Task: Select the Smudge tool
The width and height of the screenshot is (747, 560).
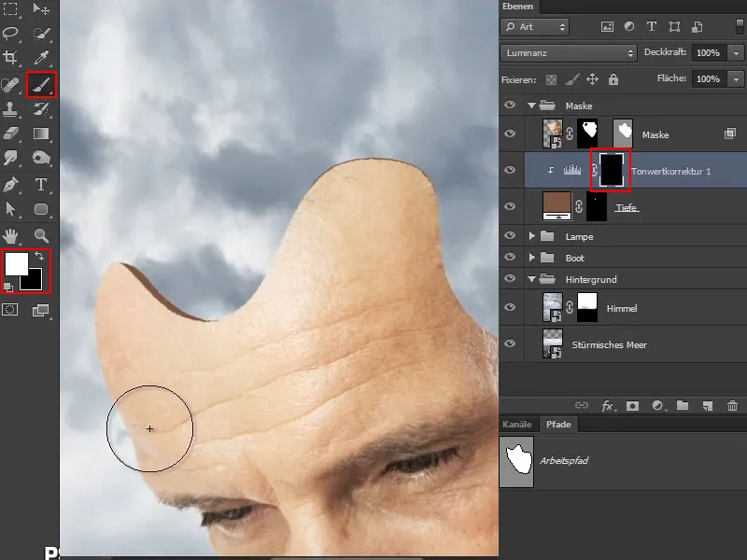Action: click(x=10, y=158)
